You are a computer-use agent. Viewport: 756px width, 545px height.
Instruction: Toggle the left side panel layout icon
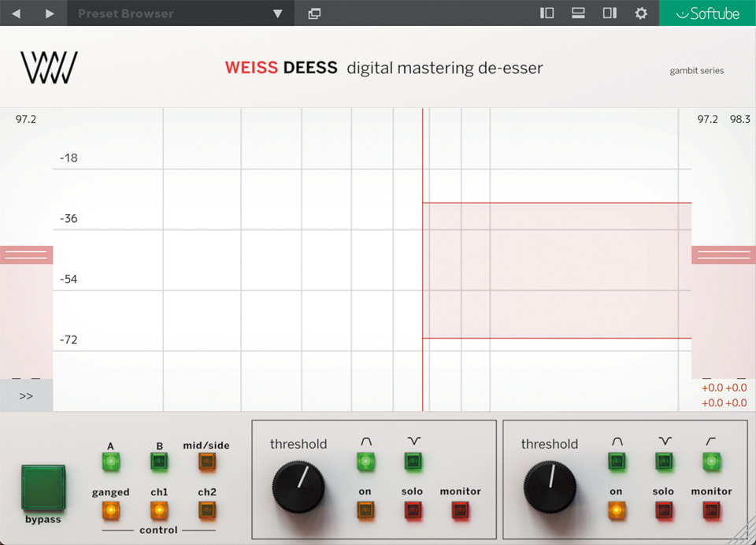point(547,13)
